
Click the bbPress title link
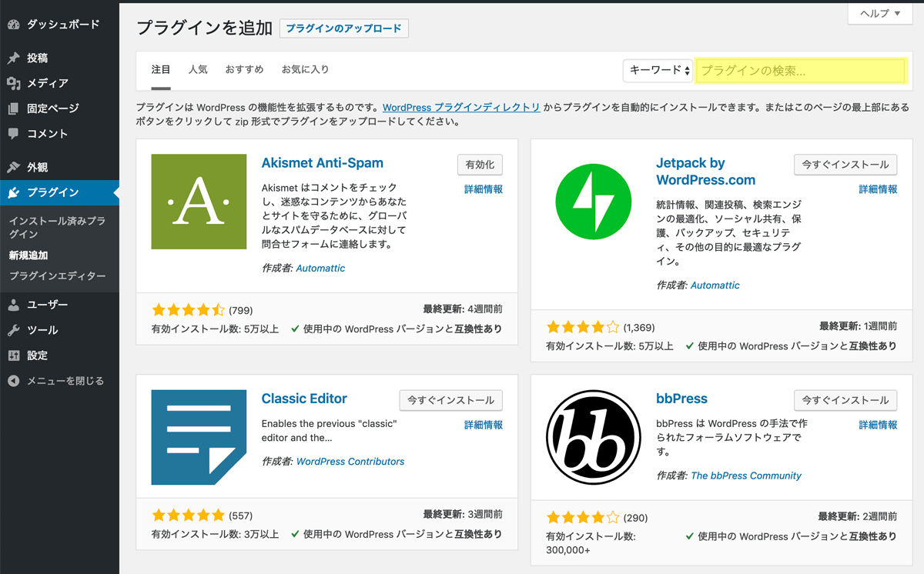(x=681, y=399)
